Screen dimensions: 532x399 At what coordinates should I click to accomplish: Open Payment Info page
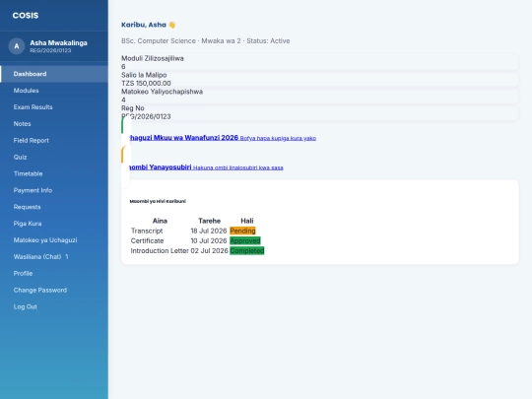tap(54, 190)
